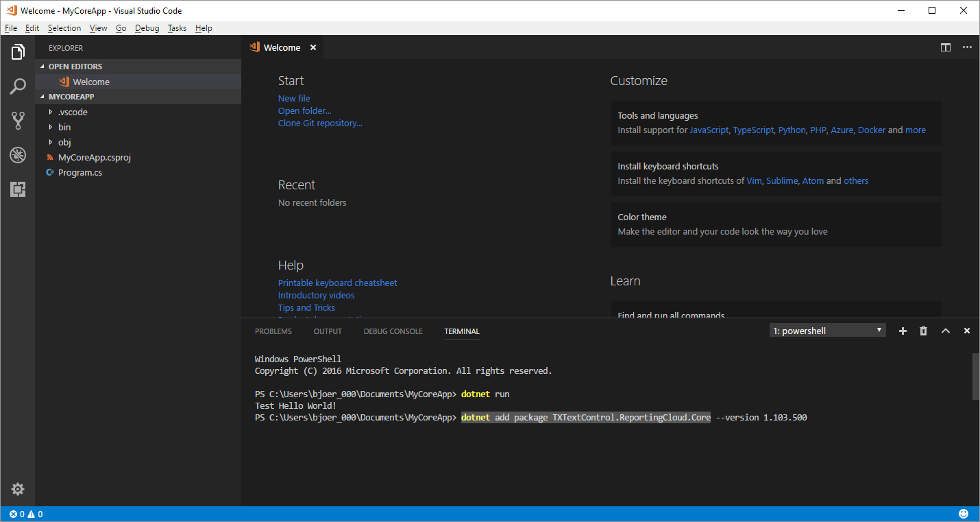Maximize the panel with up chevron

pos(946,331)
